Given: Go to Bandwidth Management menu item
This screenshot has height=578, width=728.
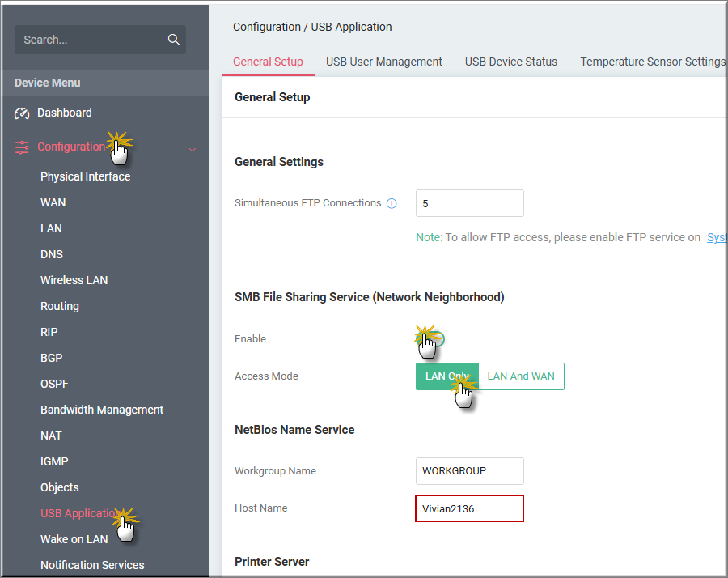Looking at the screenshot, I should (x=102, y=410).
